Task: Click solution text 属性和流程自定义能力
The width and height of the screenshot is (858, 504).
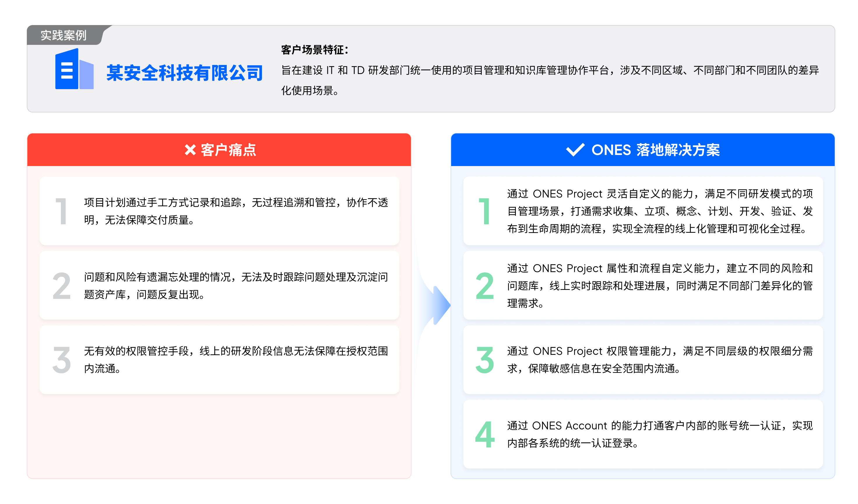Action: point(660,286)
